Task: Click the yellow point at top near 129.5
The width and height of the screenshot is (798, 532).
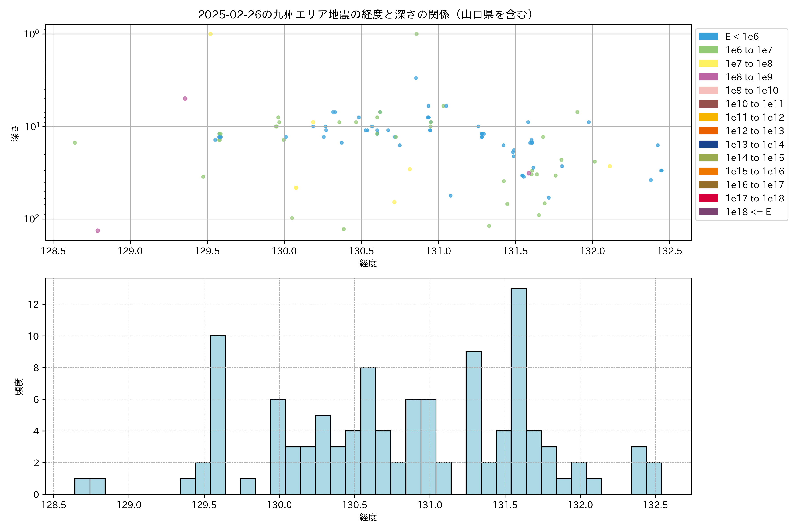Action: [210, 34]
